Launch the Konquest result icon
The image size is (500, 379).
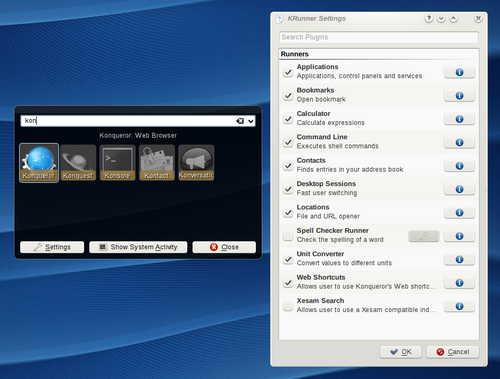tap(78, 163)
